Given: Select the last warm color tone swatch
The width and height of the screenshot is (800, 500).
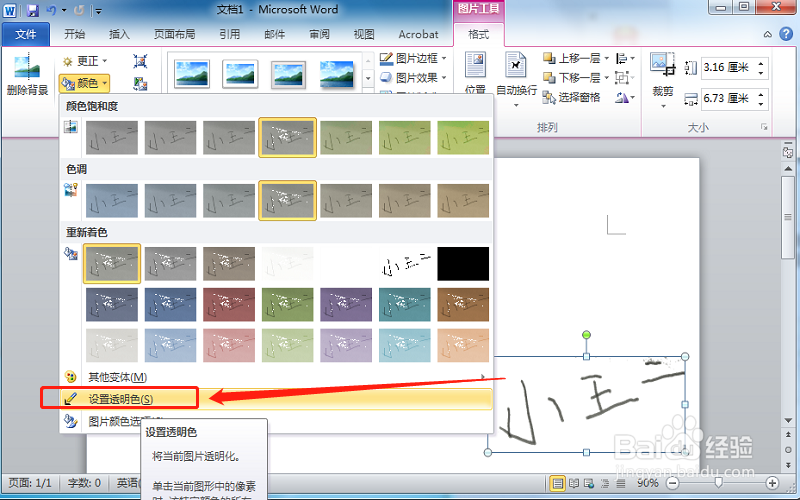Looking at the screenshot, I should coord(463,201).
